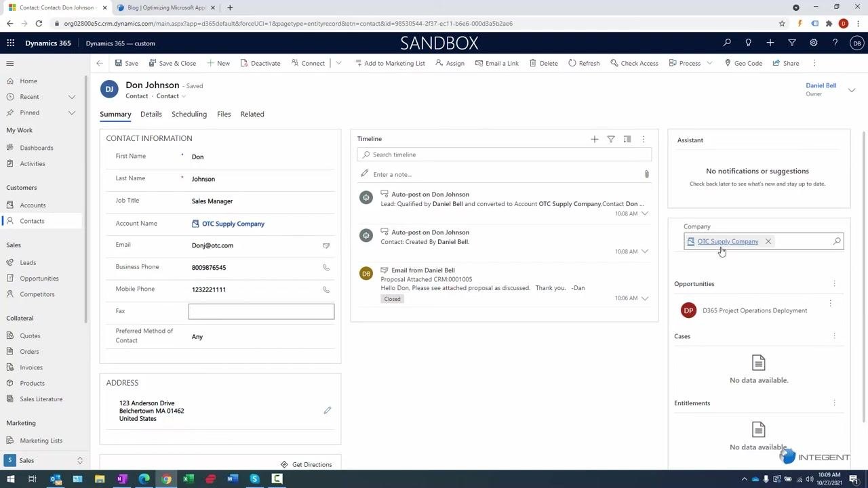This screenshot has height=488, width=868.
Task: Click the advanced find filter icon in header
Action: click(792, 43)
